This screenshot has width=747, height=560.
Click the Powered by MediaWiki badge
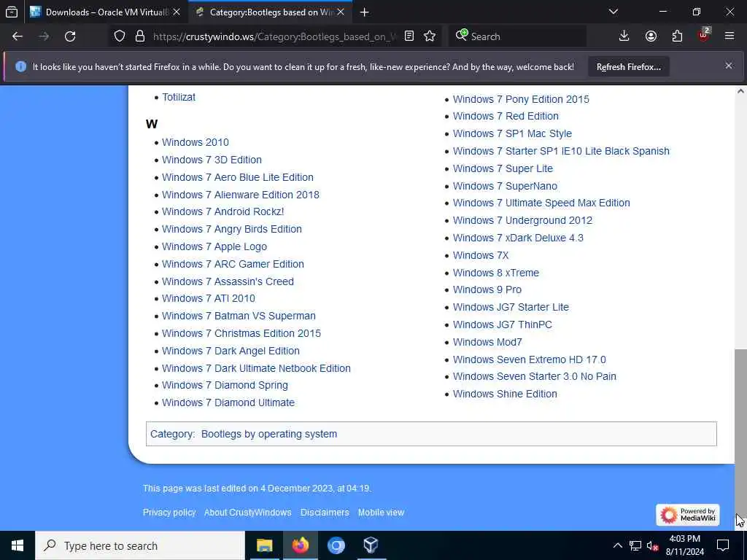tap(688, 515)
